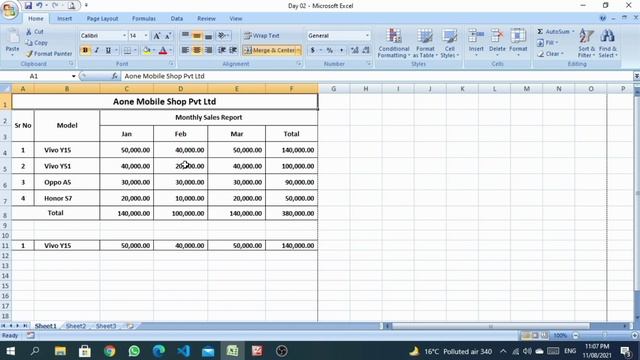Increase font size with Grow Font
640x360 pixels.
coord(157,36)
